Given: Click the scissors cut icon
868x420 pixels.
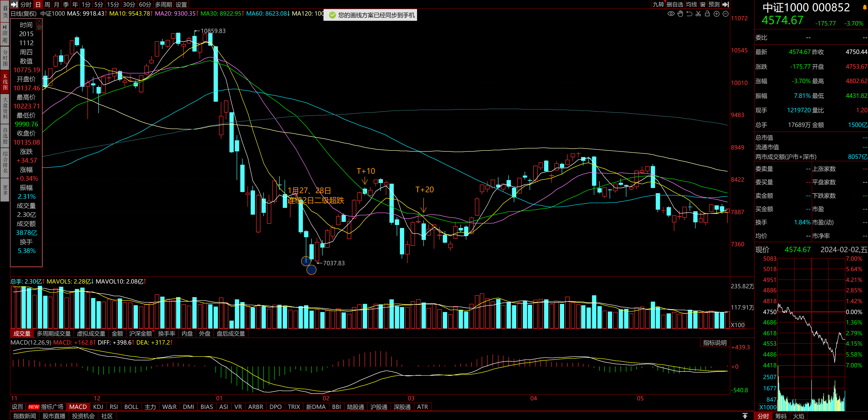Looking at the screenshot, I should (698, 14).
